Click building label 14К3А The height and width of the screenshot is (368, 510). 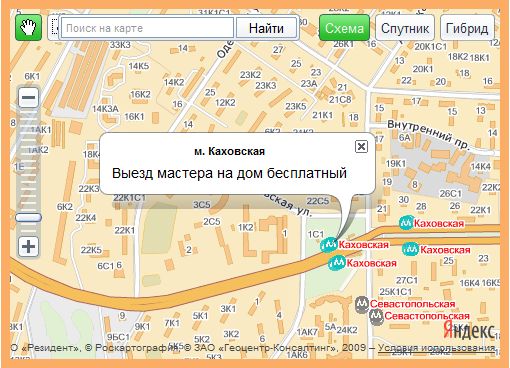(x=105, y=109)
